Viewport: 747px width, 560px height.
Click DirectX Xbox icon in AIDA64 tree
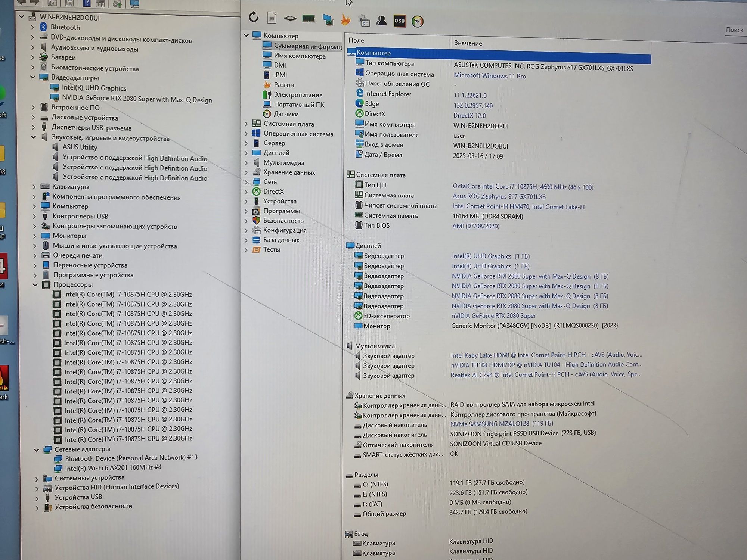(256, 192)
